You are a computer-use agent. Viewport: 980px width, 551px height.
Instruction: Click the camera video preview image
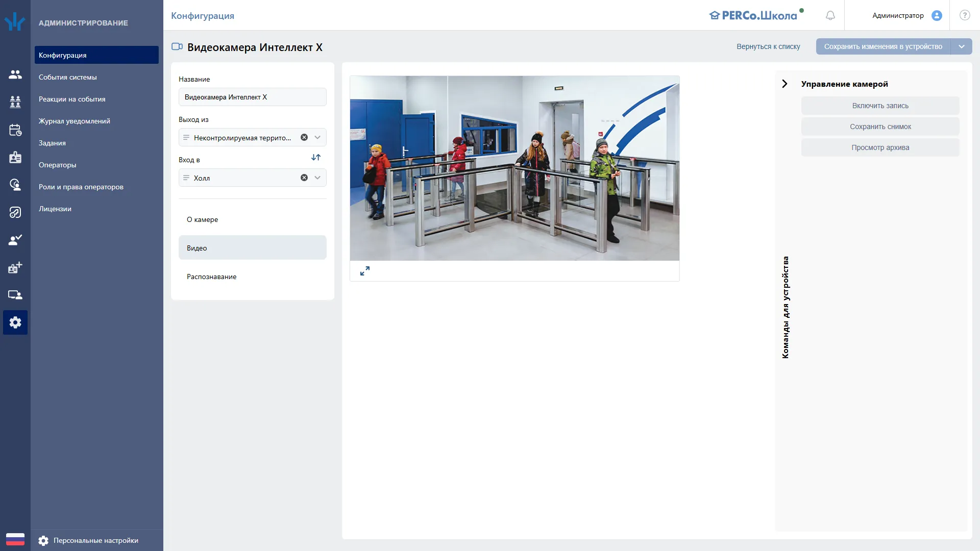pos(514,168)
